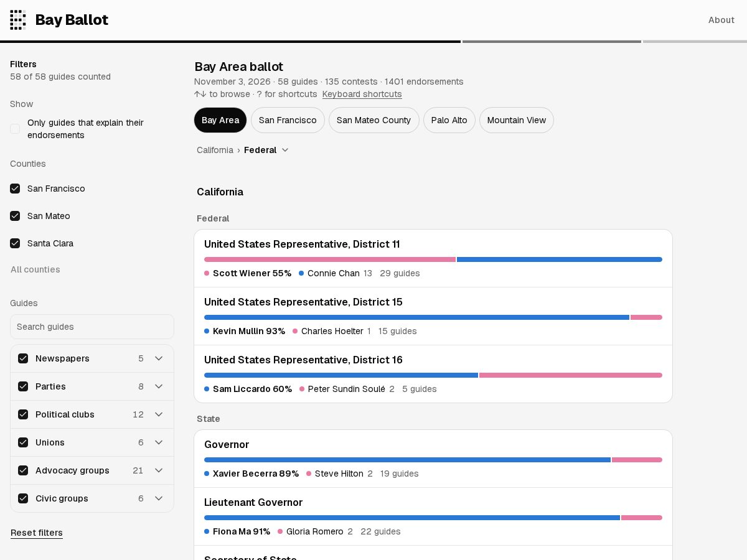Select All counties option
The image size is (747, 560).
(35, 269)
